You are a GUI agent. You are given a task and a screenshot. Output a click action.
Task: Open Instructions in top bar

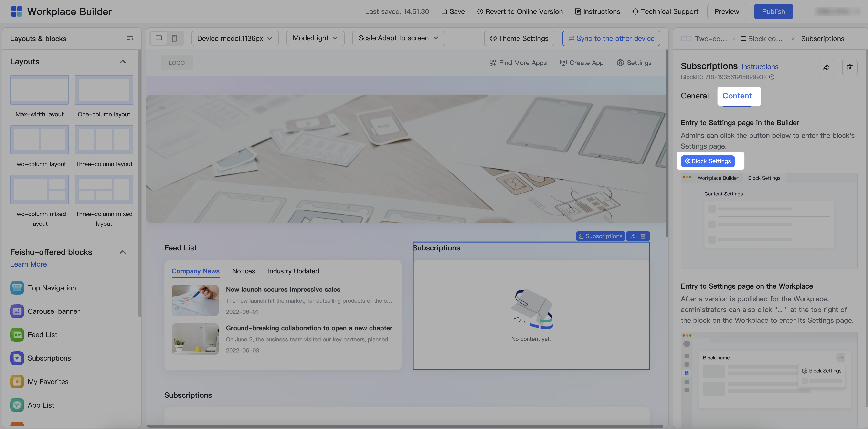tap(597, 11)
